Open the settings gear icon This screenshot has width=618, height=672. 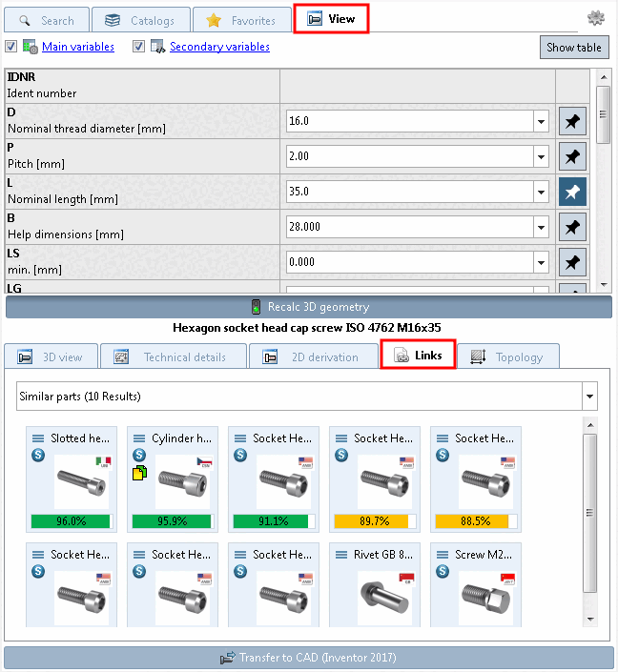(x=596, y=18)
